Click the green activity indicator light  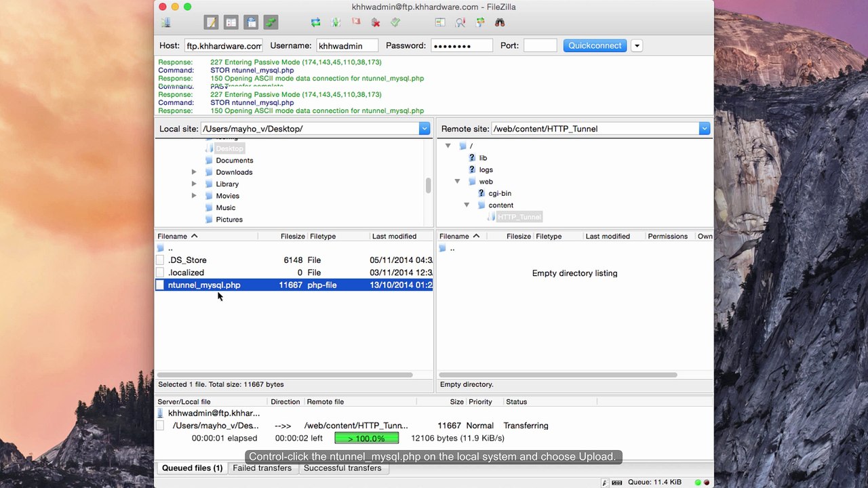[698, 483]
